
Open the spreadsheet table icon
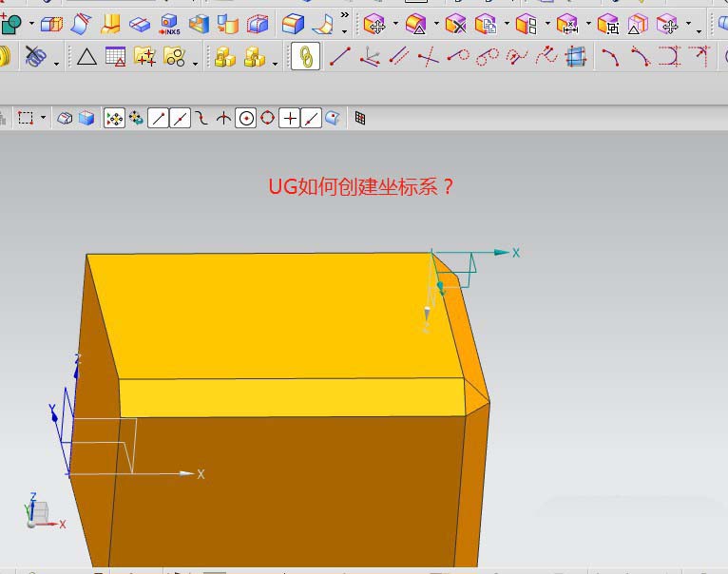pyautogui.click(x=116, y=56)
